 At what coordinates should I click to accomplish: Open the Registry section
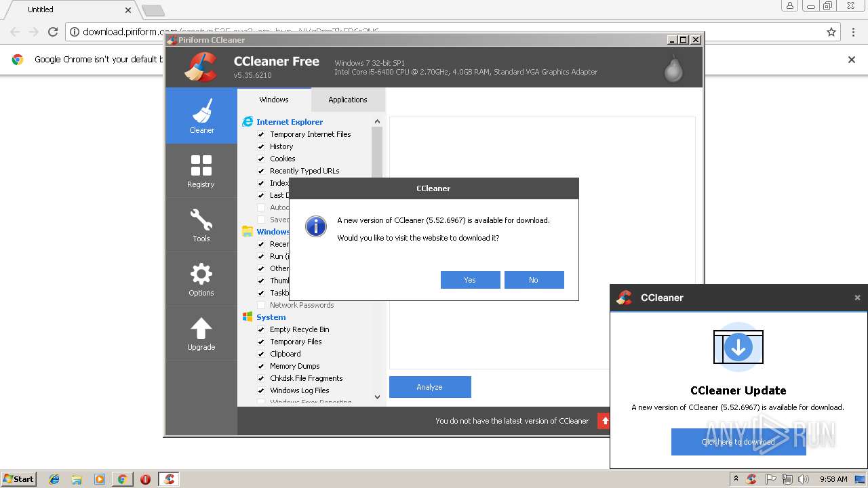click(x=201, y=171)
